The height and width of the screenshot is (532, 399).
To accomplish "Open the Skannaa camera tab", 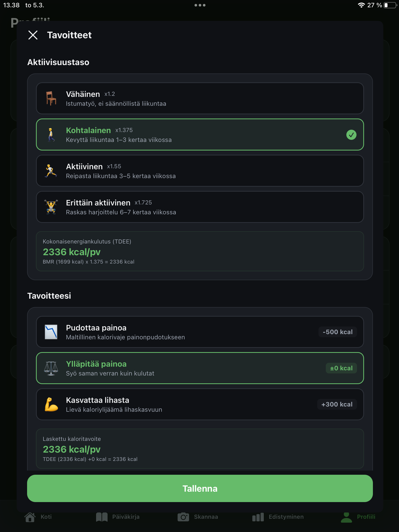I will tap(198, 517).
